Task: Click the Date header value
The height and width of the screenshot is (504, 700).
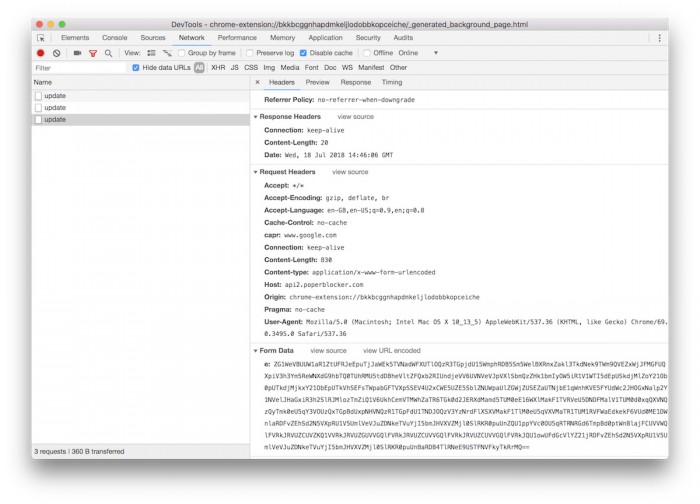Action: [x=339, y=155]
